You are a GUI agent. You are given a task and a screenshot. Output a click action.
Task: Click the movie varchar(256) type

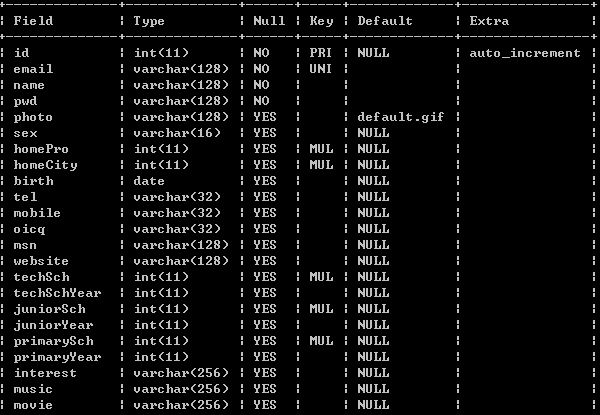click(x=181, y=405)
